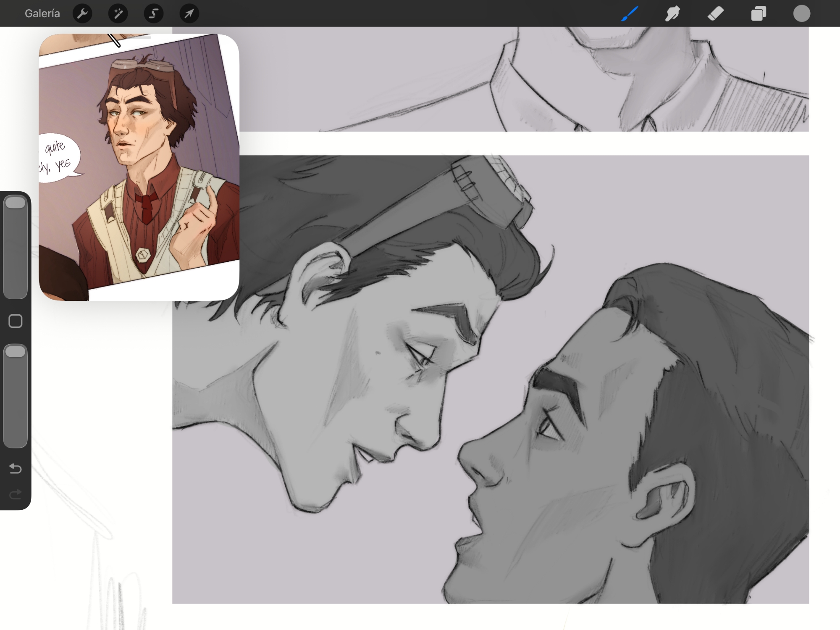The width and height of the screenshot is (840, 630).
Task: Undo last stroke with undo arrow
Action: tap(16, 468)
